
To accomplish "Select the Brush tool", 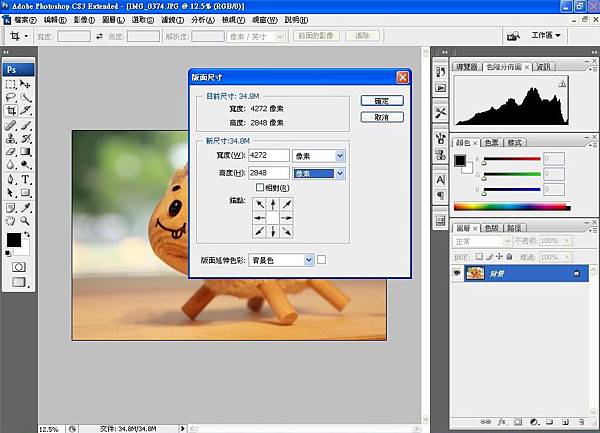I will point(25,125).
